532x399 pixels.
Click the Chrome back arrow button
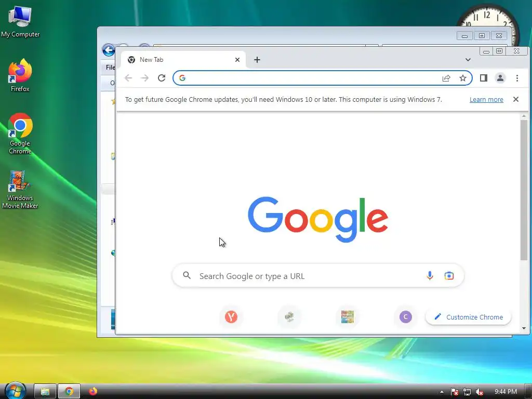click(128, 78)
